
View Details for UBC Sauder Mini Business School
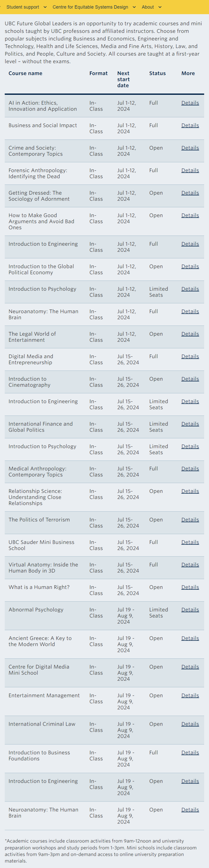(190, 542)
